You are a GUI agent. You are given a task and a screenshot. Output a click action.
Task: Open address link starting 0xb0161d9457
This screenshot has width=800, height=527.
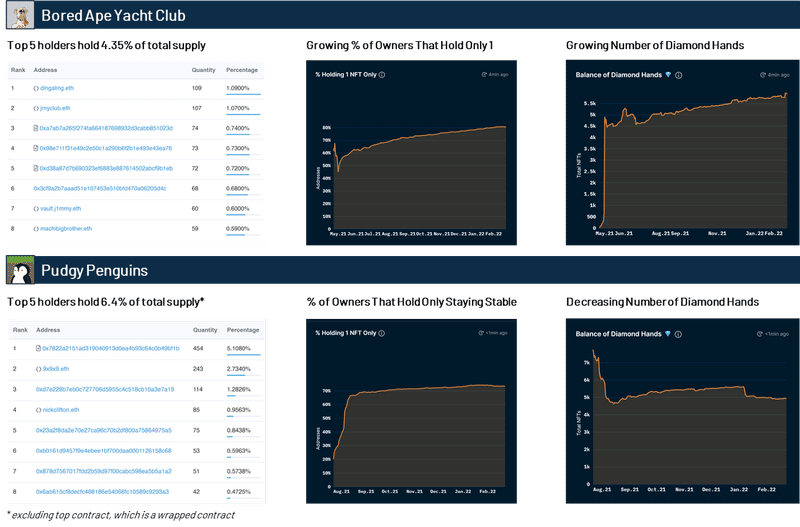[104, 451]
